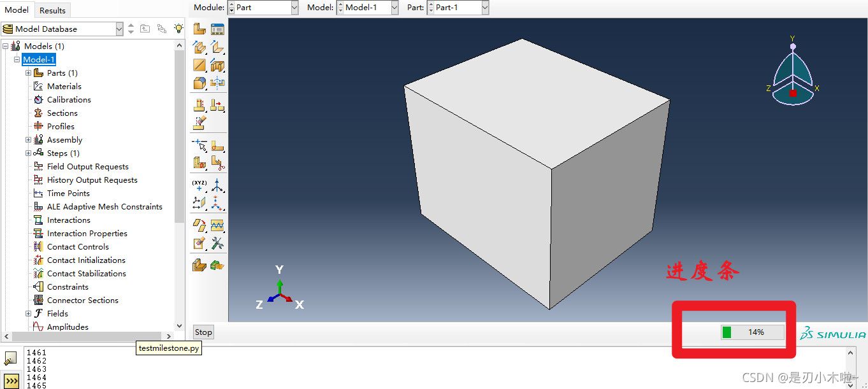Click the 14% progress bar
The height and width of the screenshot is (389, 868).
pyautogui.click(x=753, y=332)
